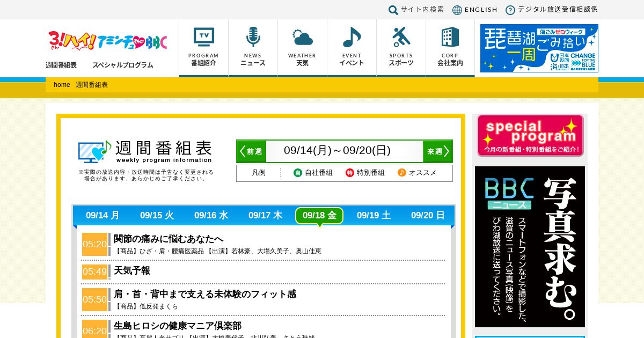Screen dimensions: 644x338
Task: Open the 週間番組表 header link
Action: pos(61,65)
